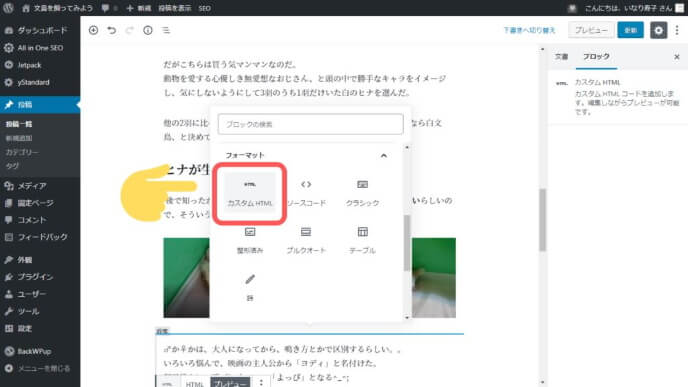
Task: Click the editor content vertical scrollbar
Action: 542,219
